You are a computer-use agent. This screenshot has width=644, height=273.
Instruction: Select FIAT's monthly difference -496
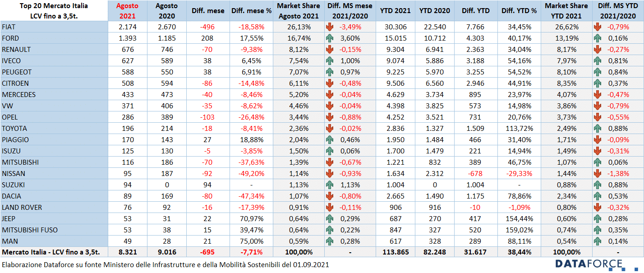(x=207, y=27)
